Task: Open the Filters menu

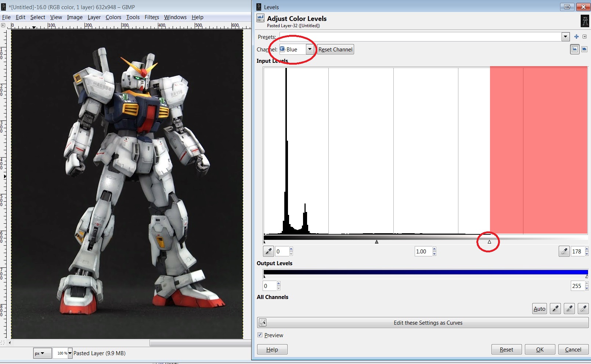Action: [x=152, y=17]
